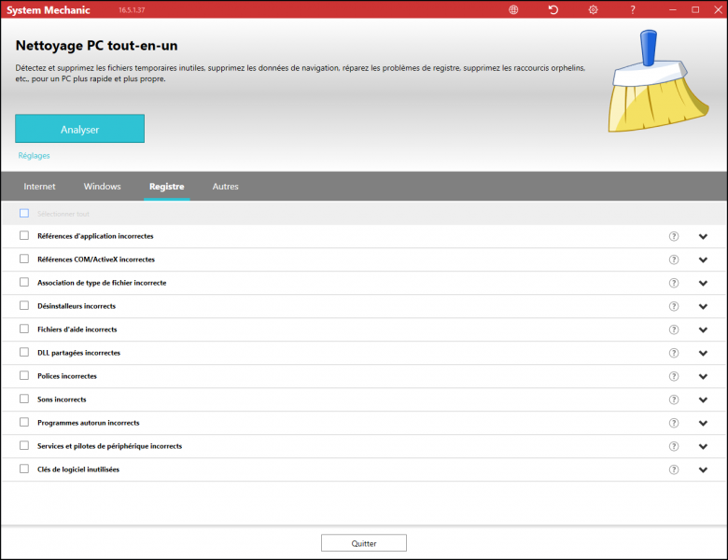This screenshot has width=728, height=560.
Task: Click help icon next to Clés de logiciel inutilisées
Action: [674, 469]
